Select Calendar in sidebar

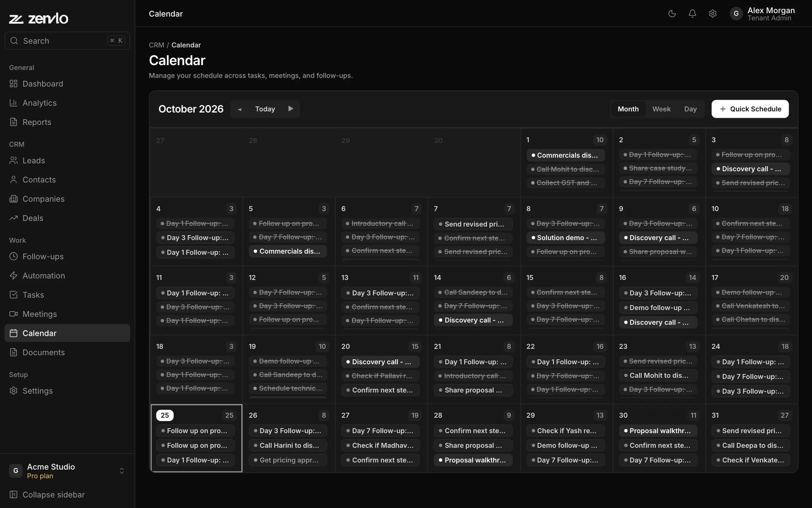tap(67, 333)
